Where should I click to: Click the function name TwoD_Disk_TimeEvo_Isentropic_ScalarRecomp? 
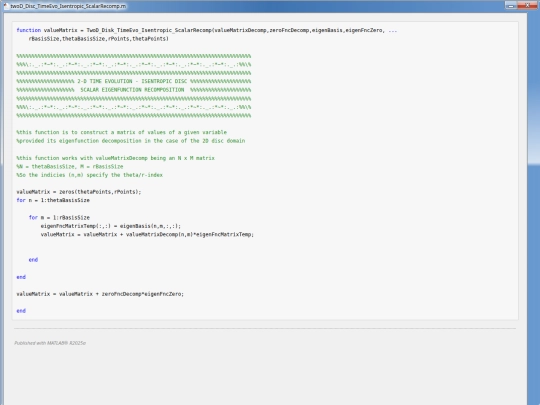click(x=149, y=30)
